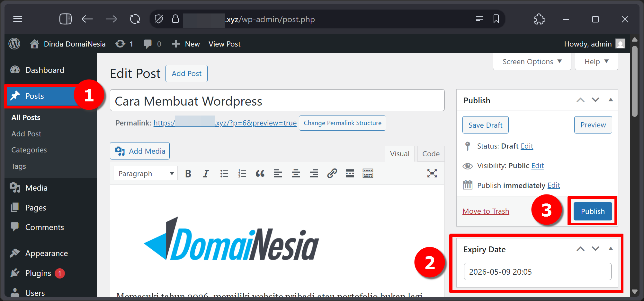Reload the page with the refresh icon
This screenshot has height=301, width=644.
tap(135, 19)
